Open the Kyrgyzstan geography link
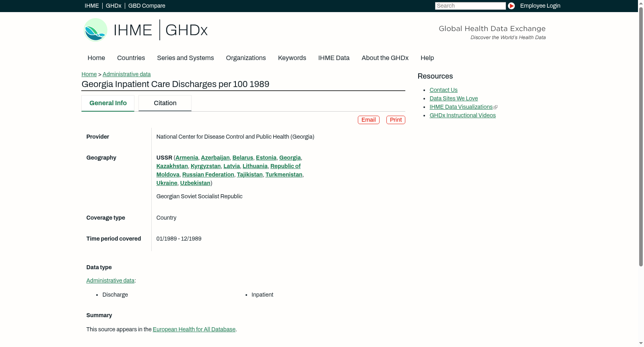This screenshot has width=644, height=347. (206, 166)
